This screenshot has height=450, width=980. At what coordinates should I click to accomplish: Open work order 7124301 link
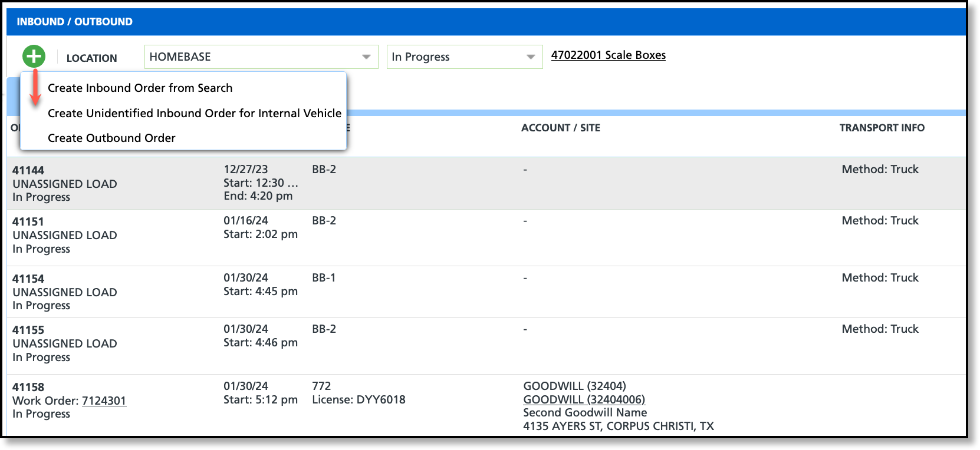[x=104, y=401]
